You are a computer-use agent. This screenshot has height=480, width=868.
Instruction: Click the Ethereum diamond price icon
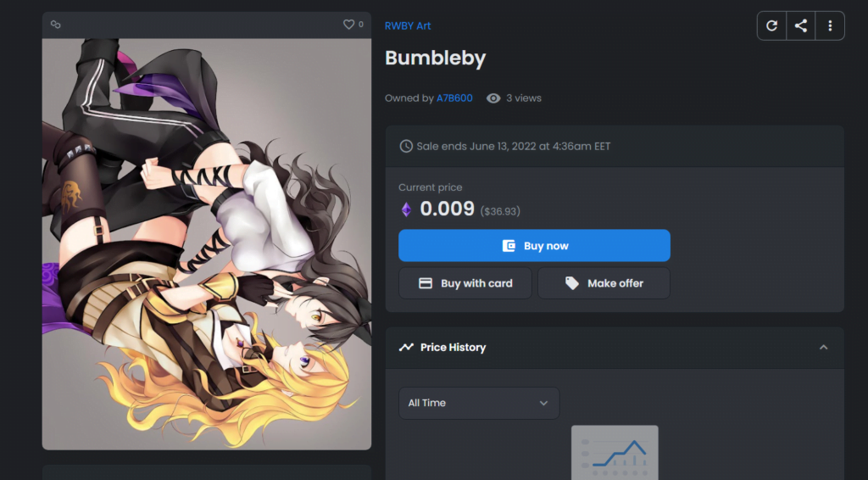coord(406,209)
